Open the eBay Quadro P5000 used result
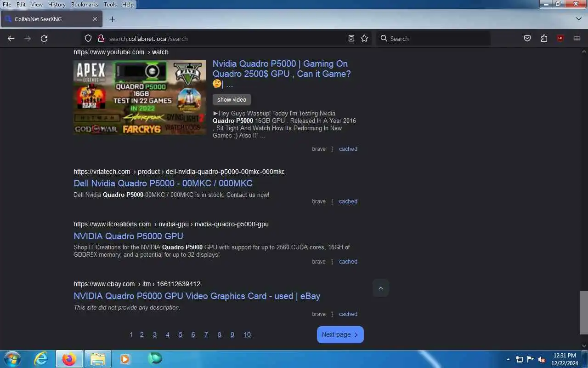588x368 pixels. (197, 296)
